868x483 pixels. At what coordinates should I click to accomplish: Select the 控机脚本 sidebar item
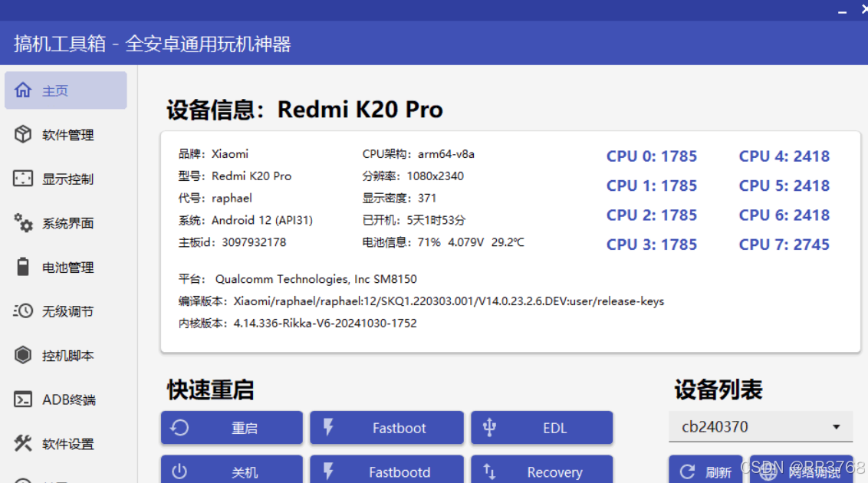coord(66,356)
